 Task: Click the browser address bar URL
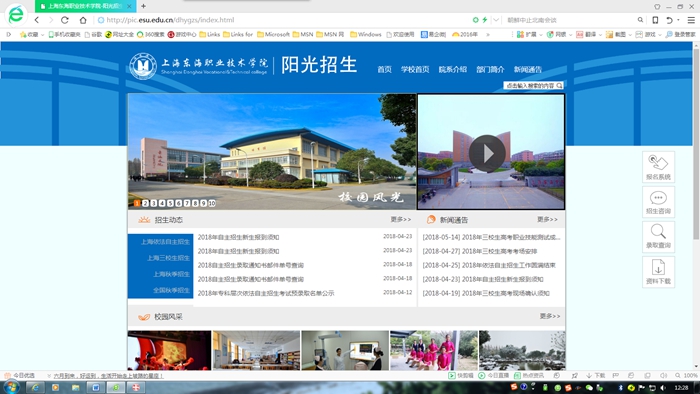[x=170, y=20]
